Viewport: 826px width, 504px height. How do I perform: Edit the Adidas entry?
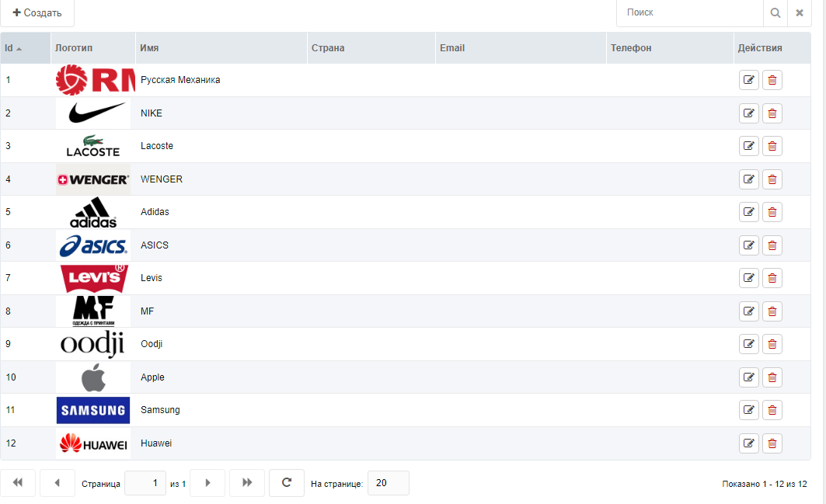point(748,212)
